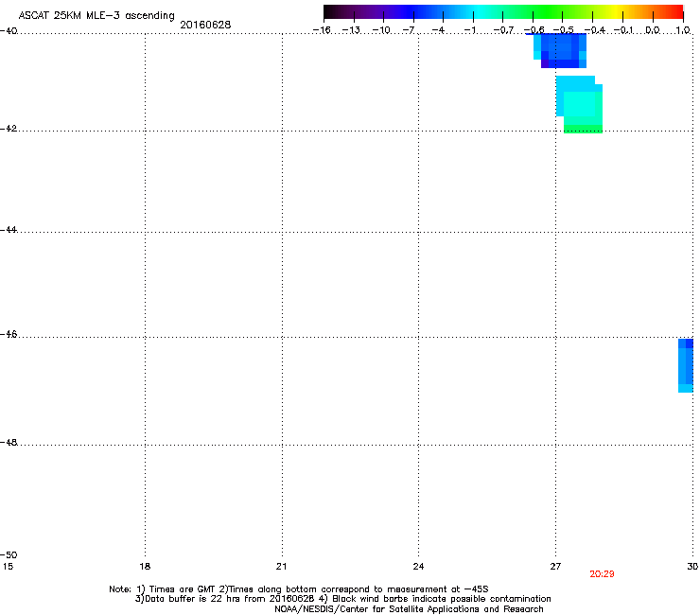Click the "NOAA/NESDIS/Center for Satellite Applications and Research" credit
This screenshot has width=700, height=615.
409,609
